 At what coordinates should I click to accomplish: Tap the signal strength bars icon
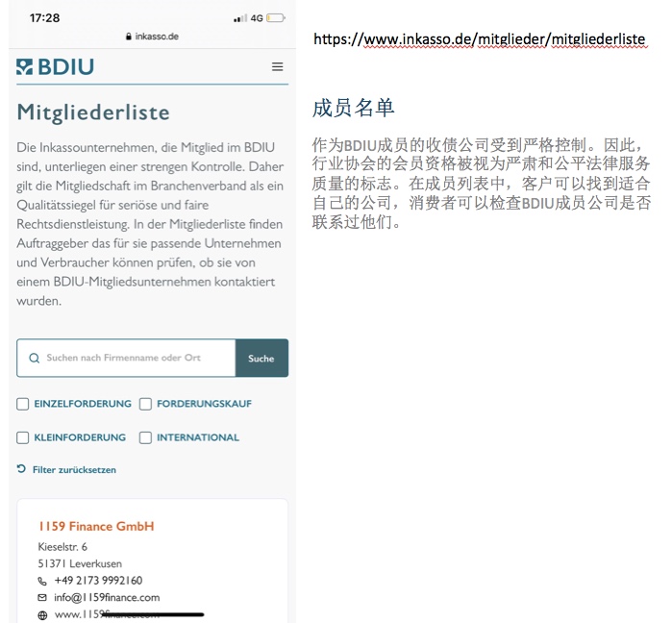pos(240,18)
